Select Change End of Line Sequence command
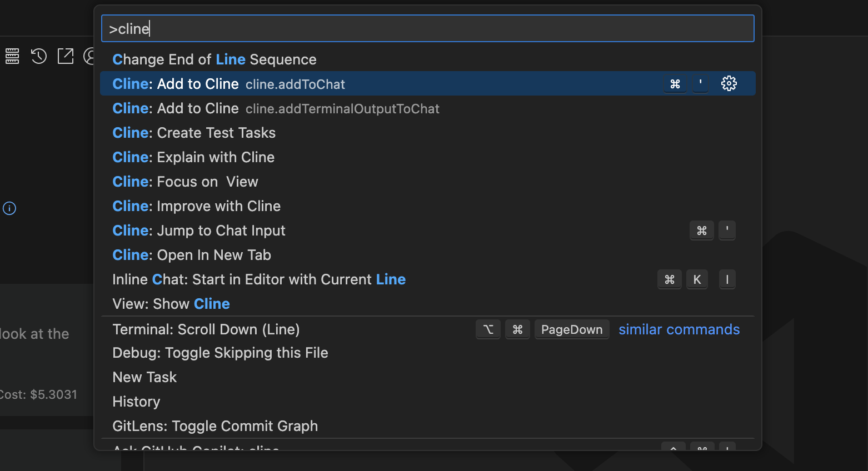The image size is (868, 471). 427,59
